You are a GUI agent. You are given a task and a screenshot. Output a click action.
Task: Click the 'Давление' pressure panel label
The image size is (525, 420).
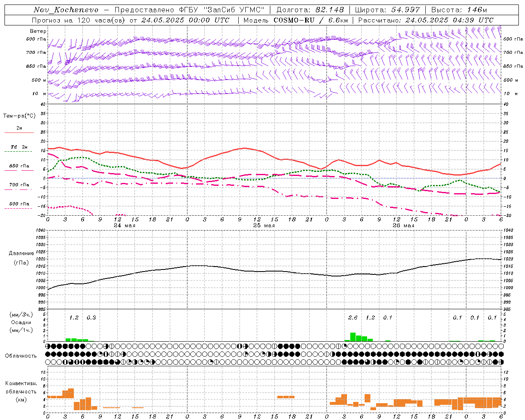[x=21, y=253]
